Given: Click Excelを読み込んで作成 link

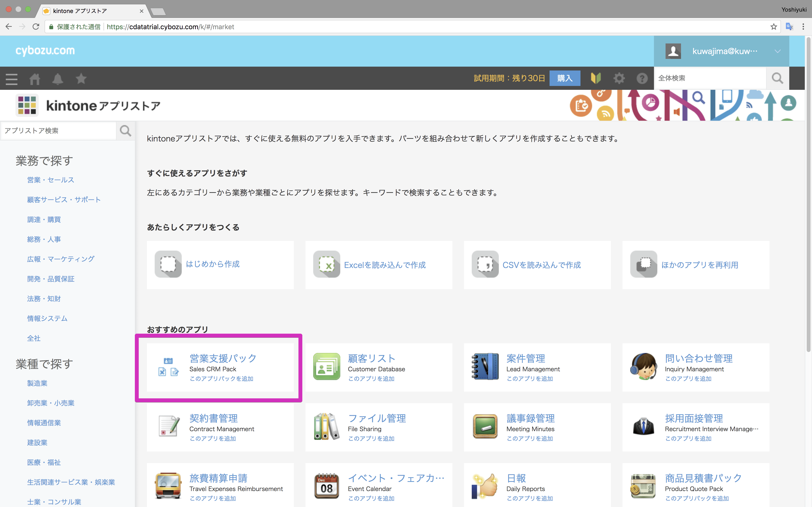Looking at the screenshot, I should click(384, 265).
